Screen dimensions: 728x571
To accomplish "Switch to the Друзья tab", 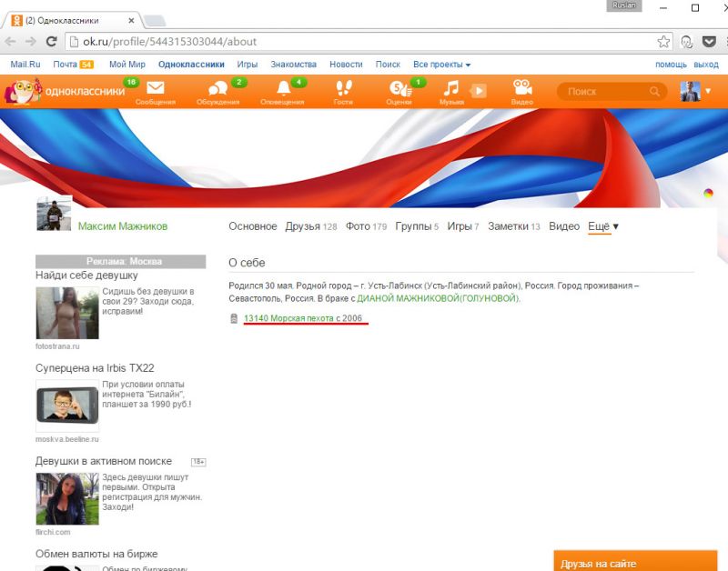I will click(302, 226).
